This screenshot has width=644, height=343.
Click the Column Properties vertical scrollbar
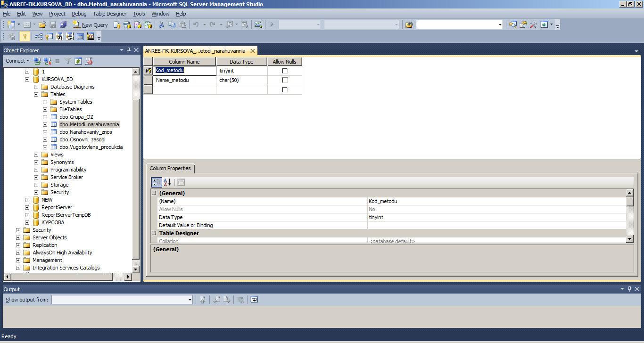click(630, 216)
